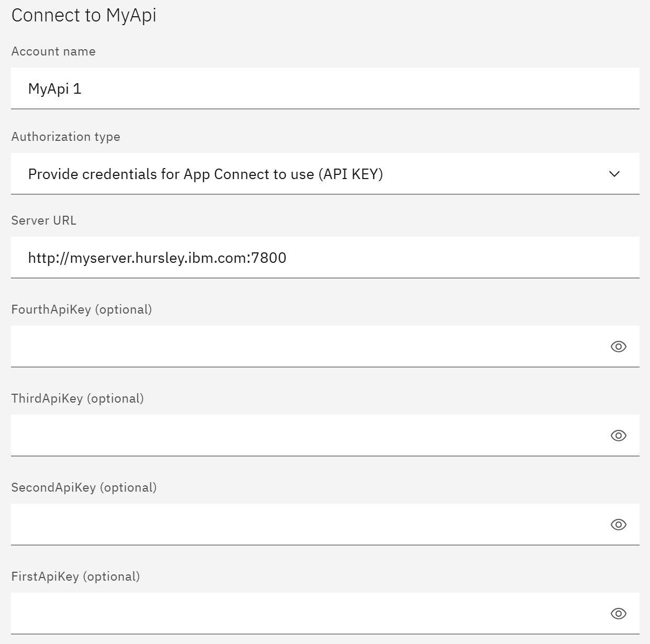Image resolution: width=650 pixels, height=644 pixels.
Task: Click the SecondApiKey (optional) label
Action: 84,487
